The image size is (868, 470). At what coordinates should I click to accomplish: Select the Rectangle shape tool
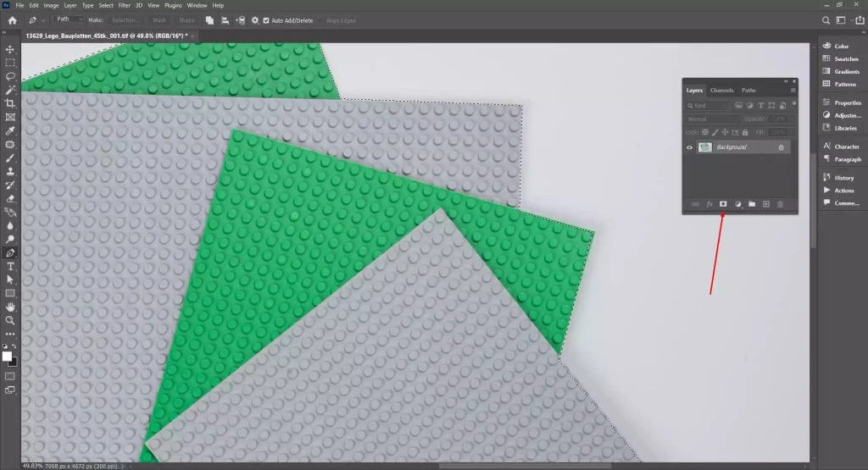(10, 293)
